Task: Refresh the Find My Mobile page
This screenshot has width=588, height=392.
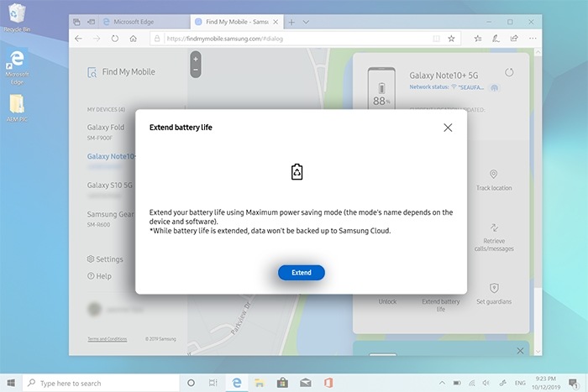Action: click(115, 39)
